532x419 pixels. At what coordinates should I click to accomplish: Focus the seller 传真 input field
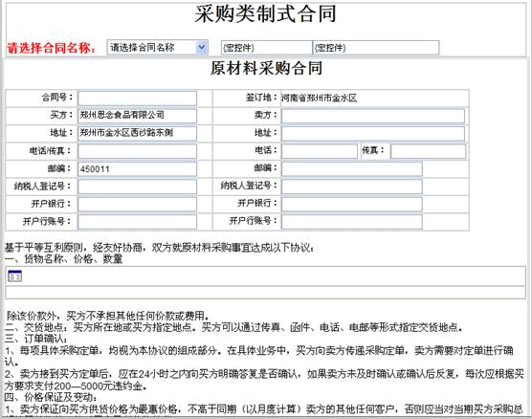coord(428,151)
